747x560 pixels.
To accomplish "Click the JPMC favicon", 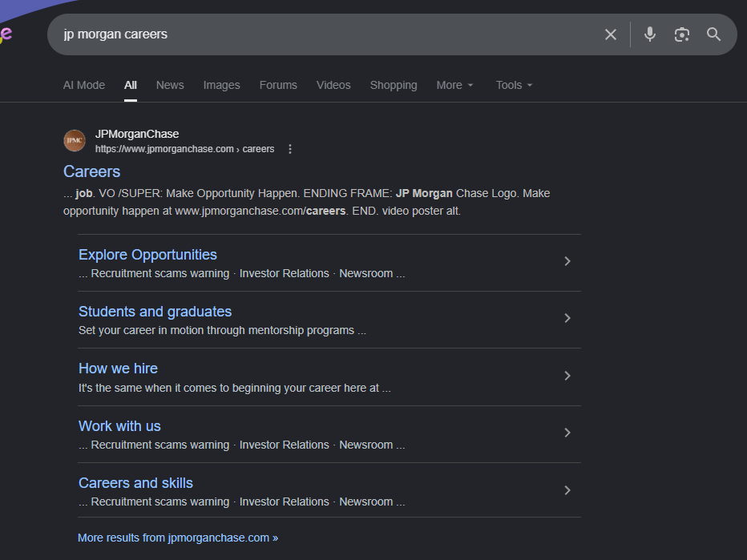I will [x=75, y=140].
